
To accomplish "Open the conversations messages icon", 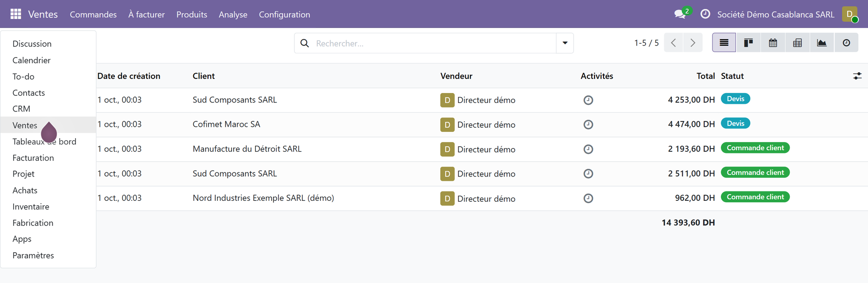I will [x=680, y=14].
